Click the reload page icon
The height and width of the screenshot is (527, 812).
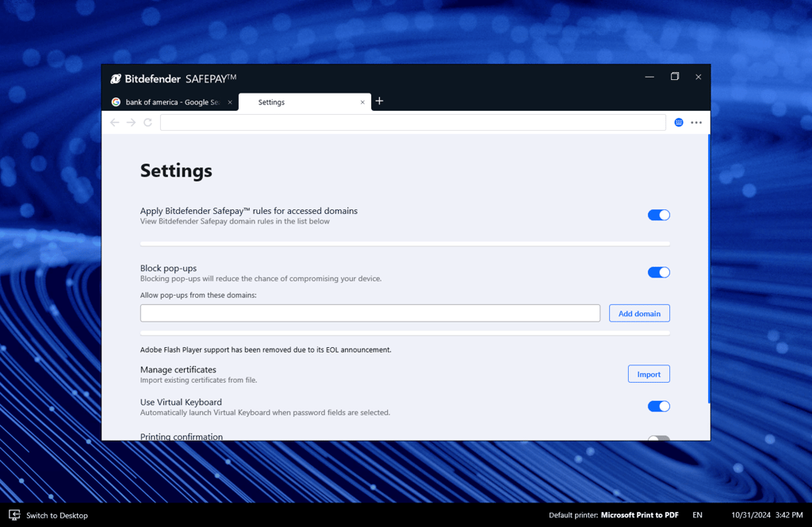(x=147, y=122)
